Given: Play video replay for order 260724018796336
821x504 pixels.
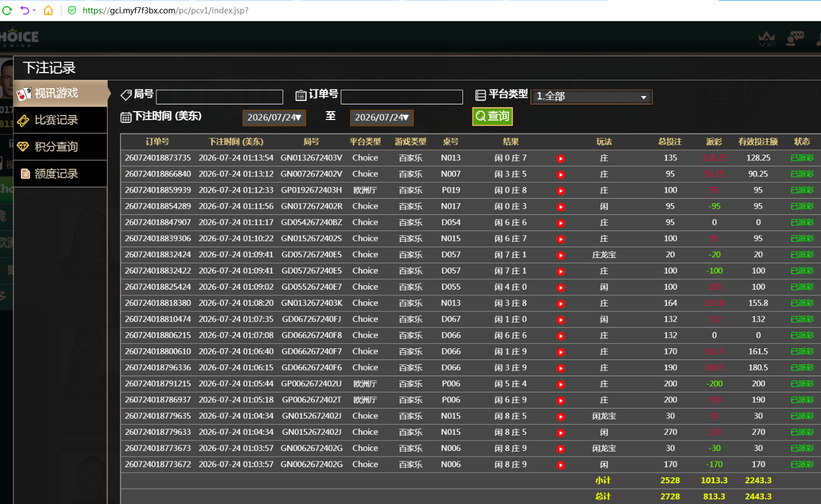Looking at the screenshot, I should pos(561,369).
